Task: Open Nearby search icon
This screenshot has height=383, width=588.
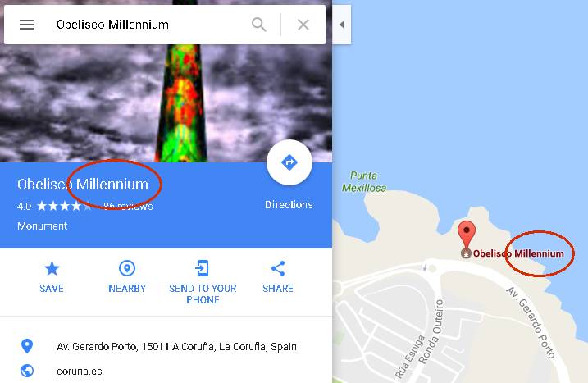Action: tap(127, 268)
